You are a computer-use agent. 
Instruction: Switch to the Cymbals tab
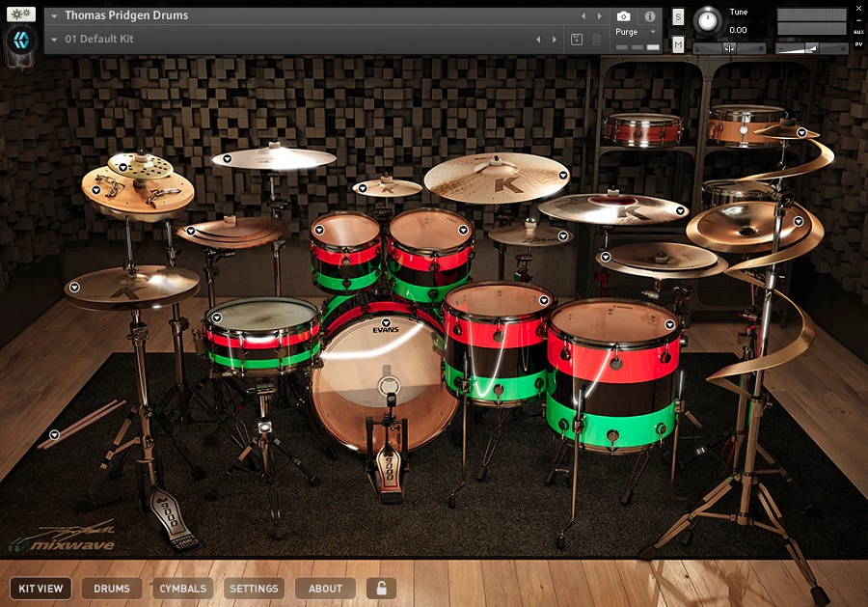182,588
